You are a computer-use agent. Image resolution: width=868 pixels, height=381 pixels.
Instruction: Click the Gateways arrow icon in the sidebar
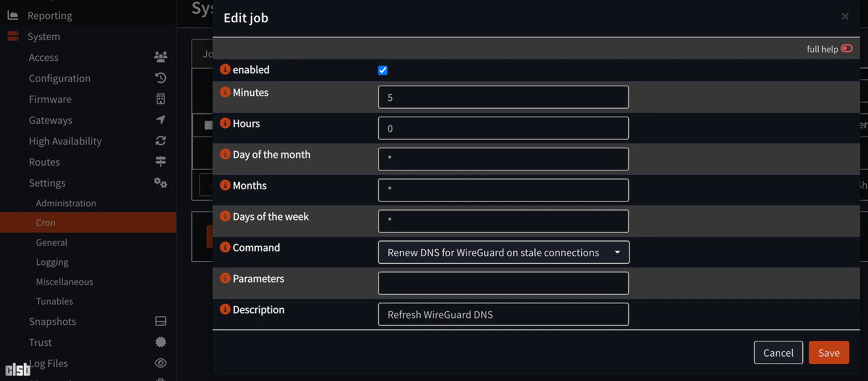(161, 120)
